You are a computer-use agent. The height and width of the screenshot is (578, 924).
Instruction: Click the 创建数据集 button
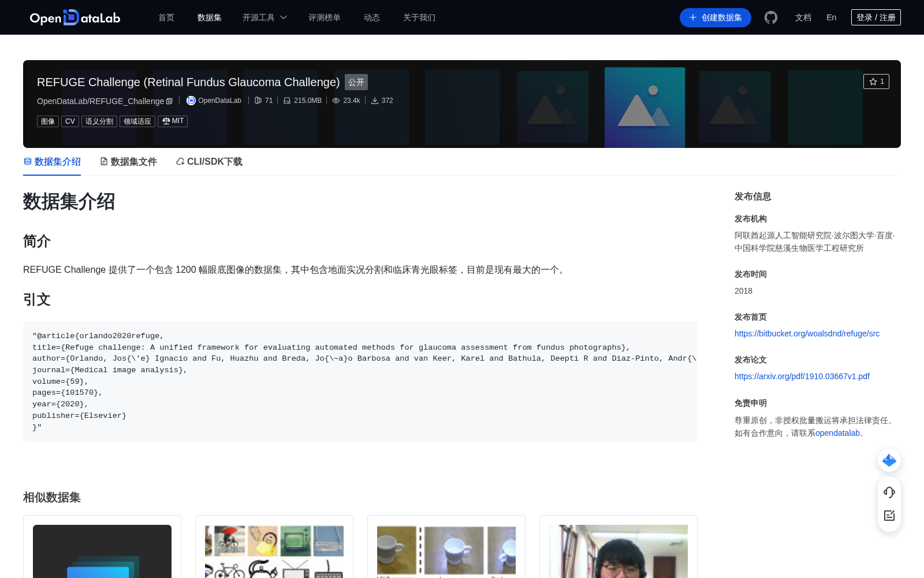tap(716, 17)
